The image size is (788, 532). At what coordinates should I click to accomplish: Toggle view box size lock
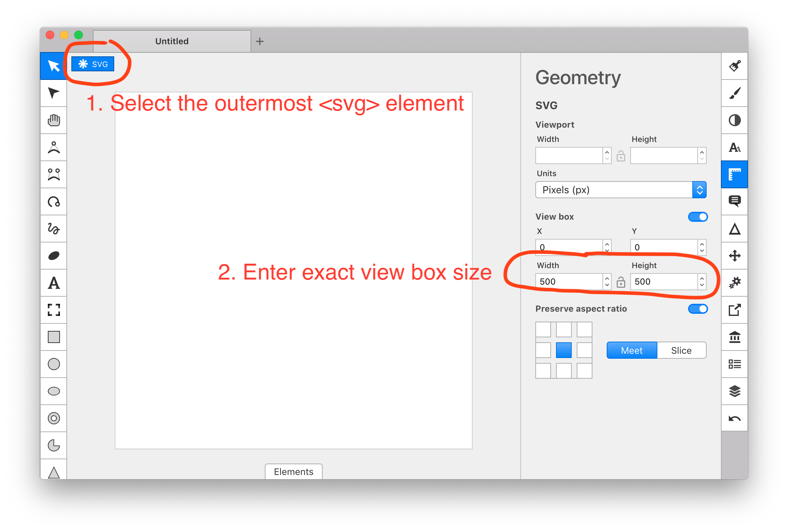tap(621, 282)
